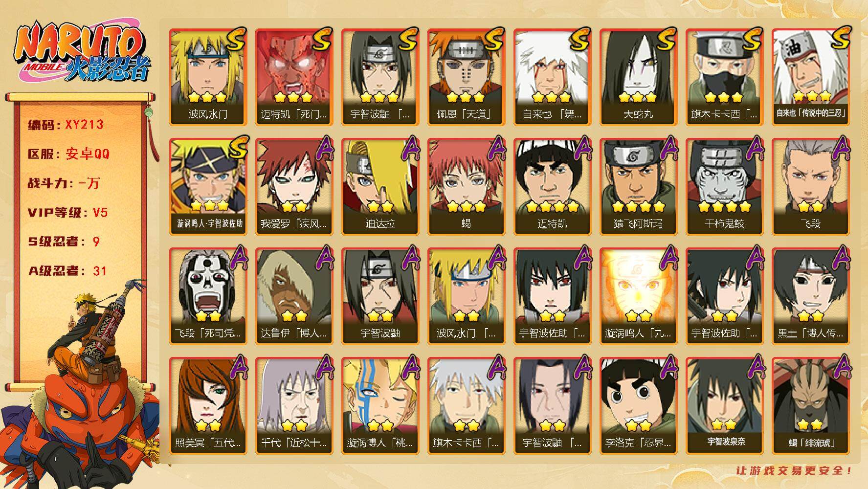Image resolution: width=868 pixels, height=489 pixels.
Task: Select the 波风水门 S-rank ninja card
Action: (208, 77)
